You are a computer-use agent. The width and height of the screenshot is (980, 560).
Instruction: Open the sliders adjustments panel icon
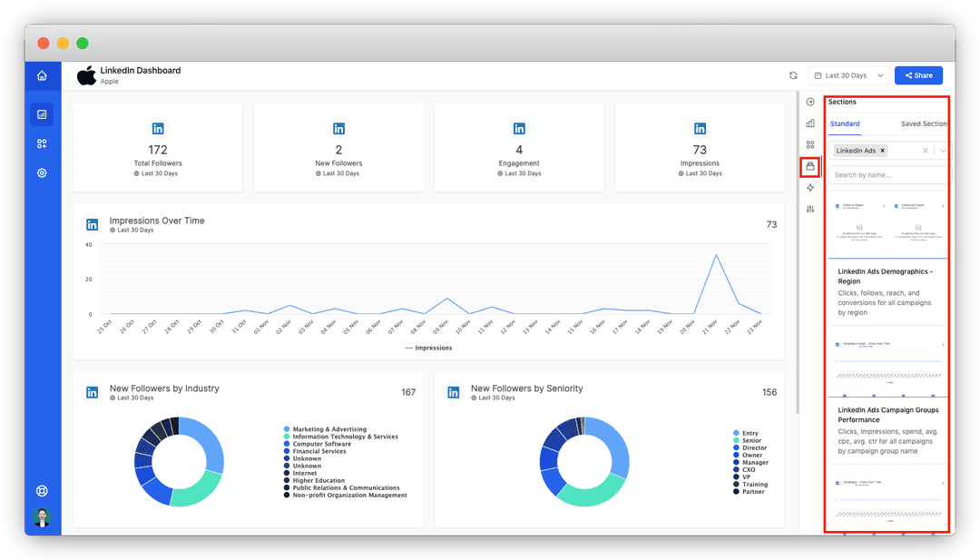coord(810,209)
